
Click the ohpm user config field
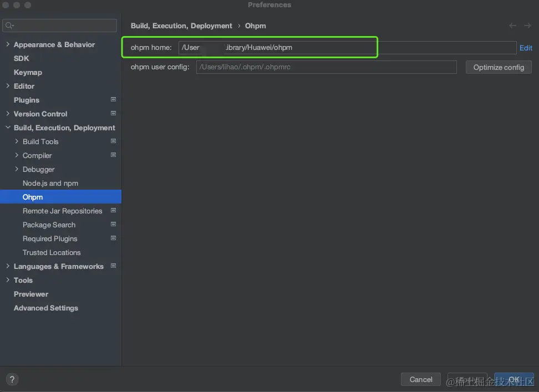(326, 67)
